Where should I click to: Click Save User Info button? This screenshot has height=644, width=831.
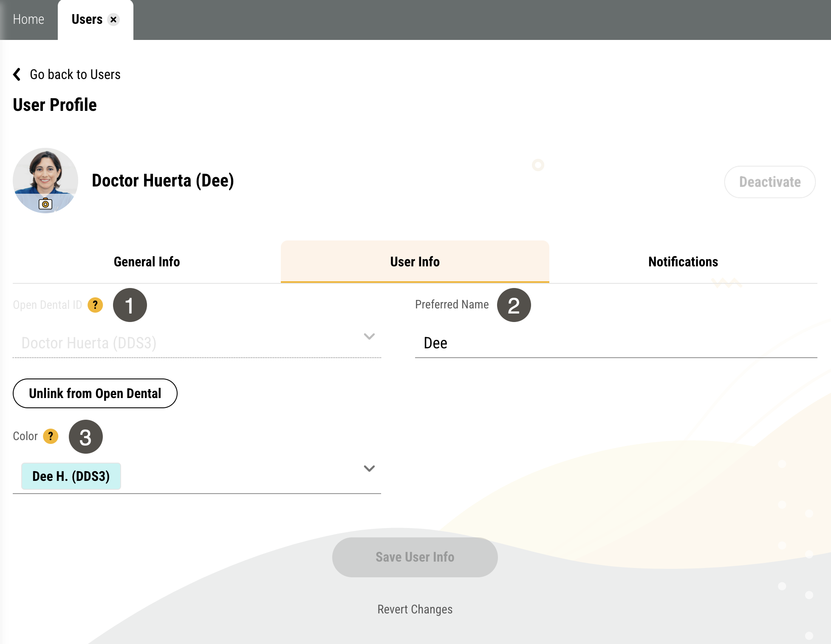coord(415,557)
